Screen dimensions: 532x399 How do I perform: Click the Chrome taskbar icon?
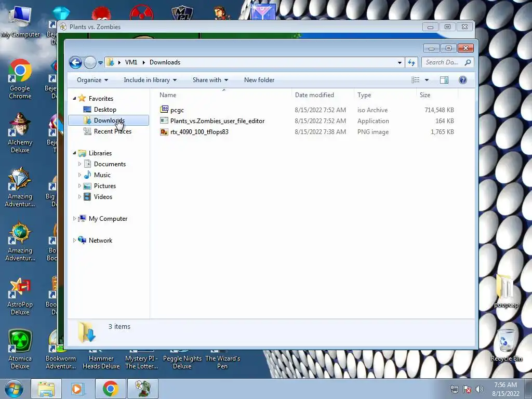coord(110,389)
